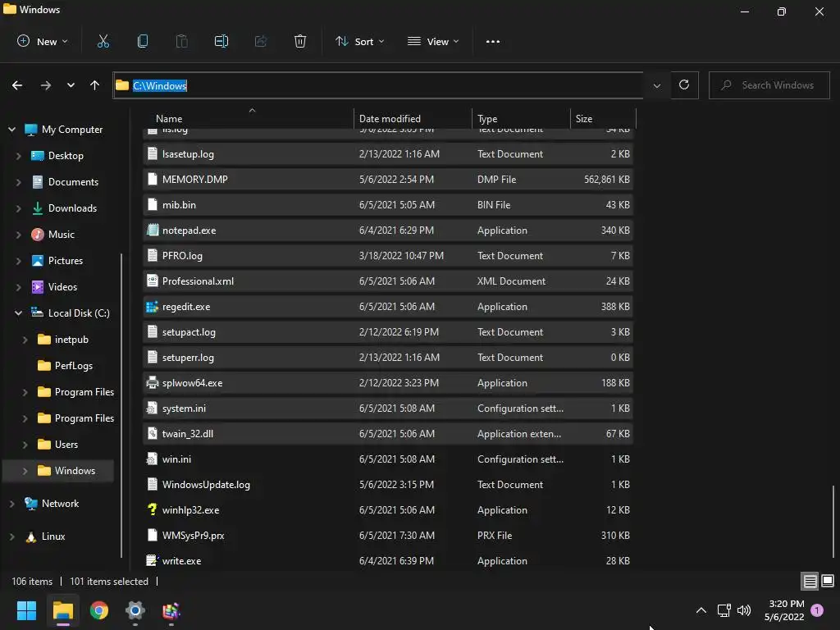The image size is (840, 630).
Task: Expand the Linux tree node
Action: pos(11,536)
